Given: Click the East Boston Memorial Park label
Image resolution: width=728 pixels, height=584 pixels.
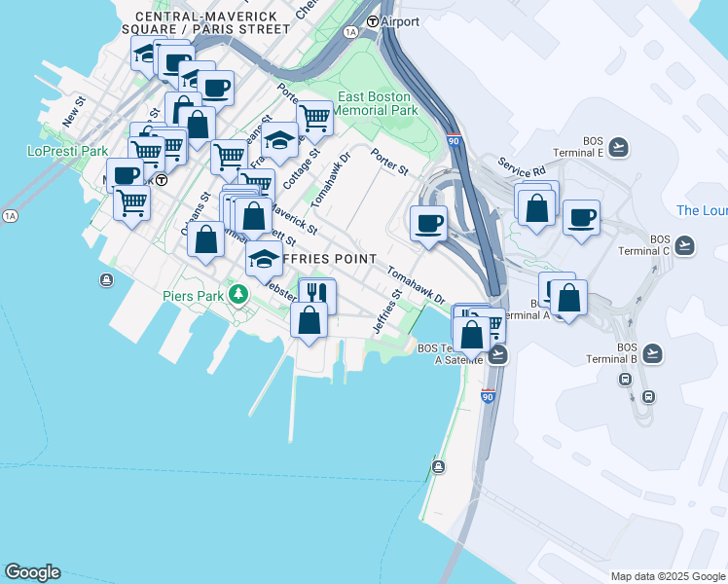Looking at the screenshot, I should point(375,103).
